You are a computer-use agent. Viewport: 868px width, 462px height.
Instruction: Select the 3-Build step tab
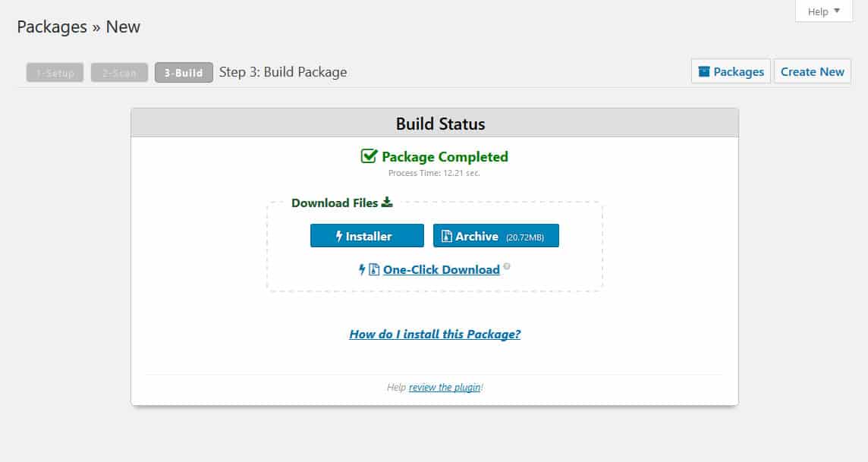click(x=184, y=73)
